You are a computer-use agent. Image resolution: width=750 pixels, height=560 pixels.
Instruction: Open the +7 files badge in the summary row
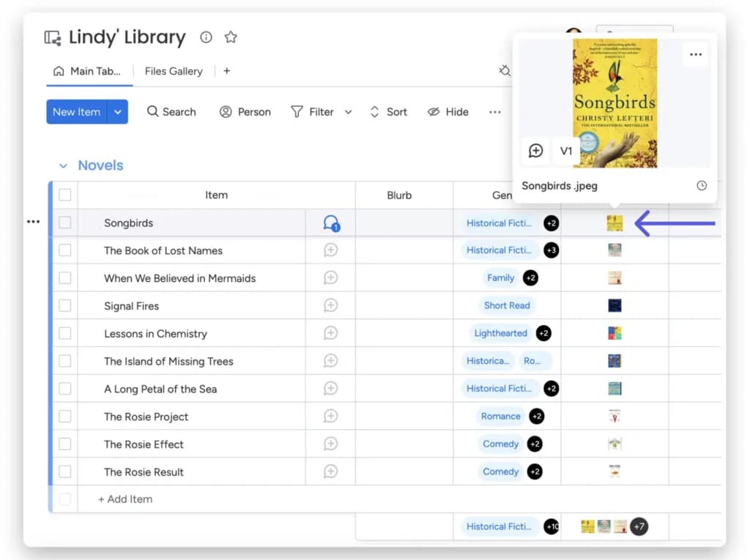pos(639,526)
